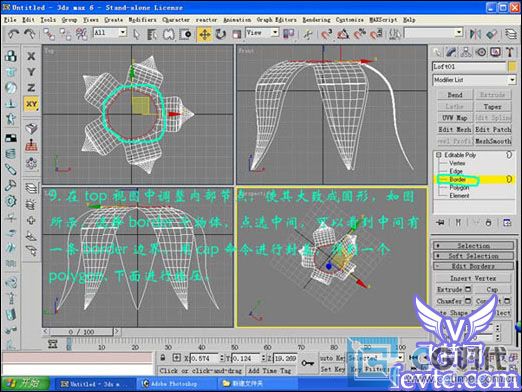Click the Undo arrow icon

(x=13, y=34)
